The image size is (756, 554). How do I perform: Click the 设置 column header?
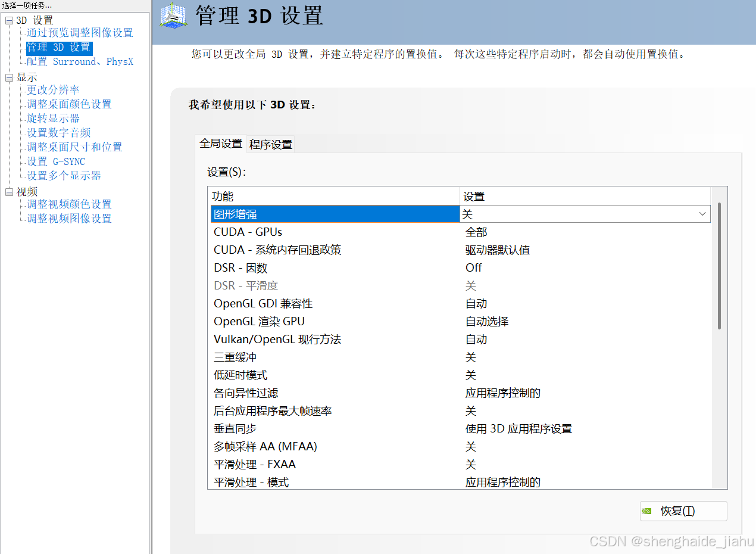(585, 197)
